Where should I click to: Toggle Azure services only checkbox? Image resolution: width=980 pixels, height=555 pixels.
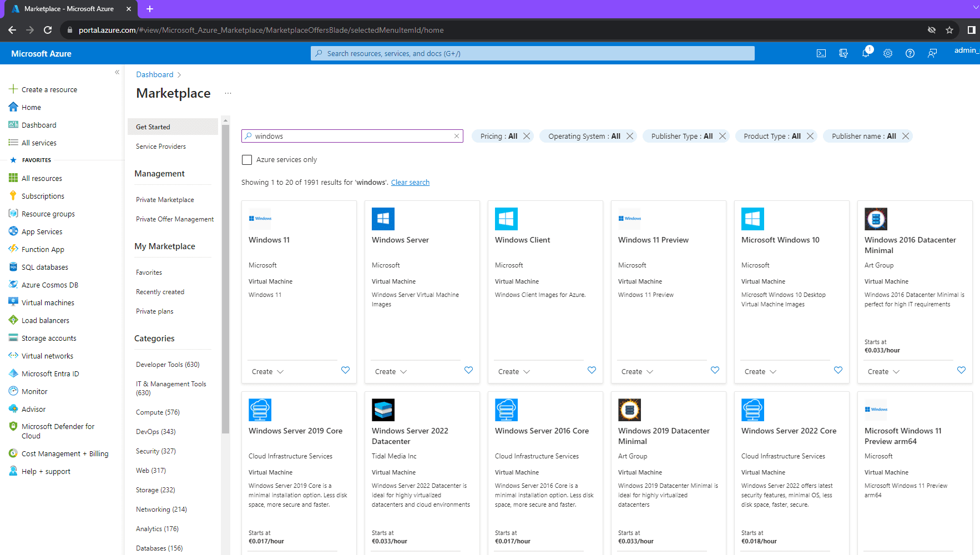(247, 160)
